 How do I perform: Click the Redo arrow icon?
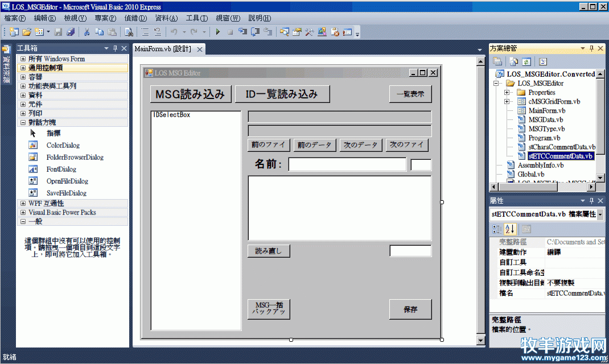(194, 32)
